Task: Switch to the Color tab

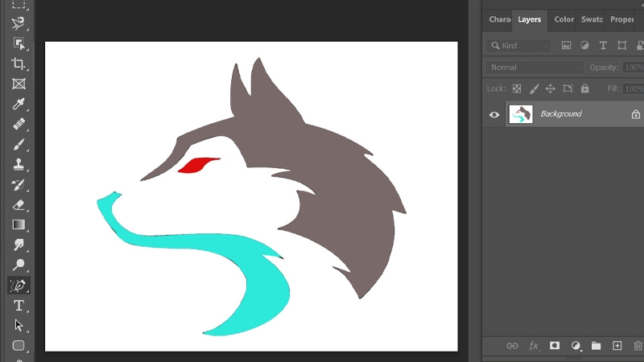Action: point(564,19)
